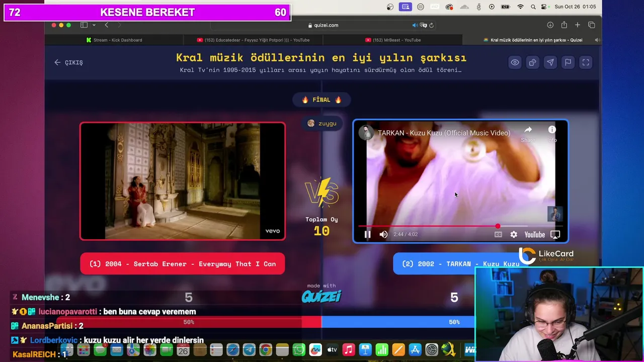Reload the page in Safari
The width and height of the screenshot is (644, 362).
(x=432, y=25)
